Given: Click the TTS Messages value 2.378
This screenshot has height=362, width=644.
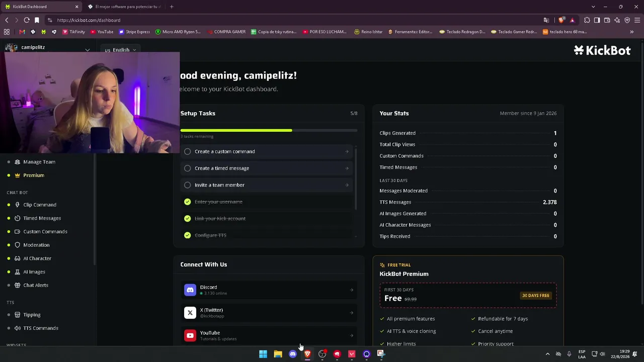Looking at the screenshot, I should [549, 202].
